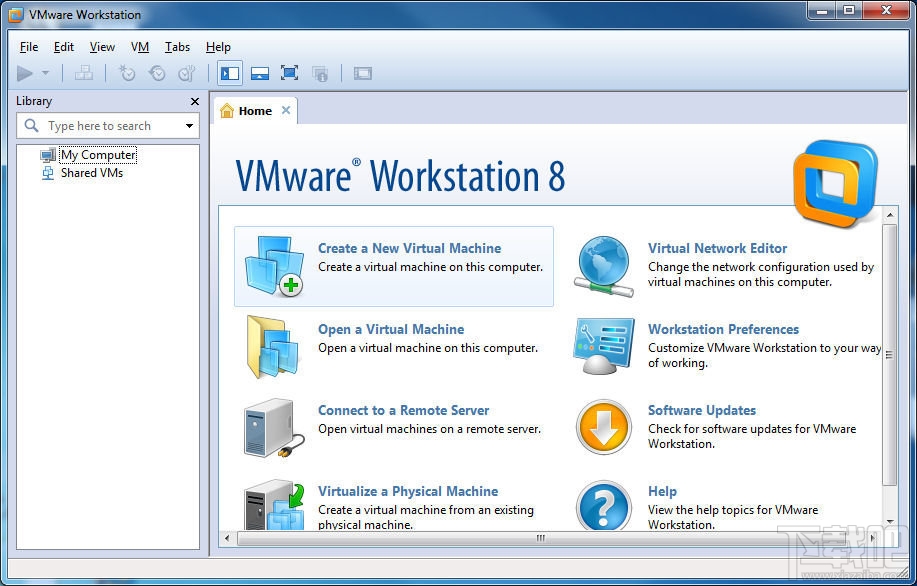Switch to the Home tab
917x586 pixels.
tap(253, 111)
